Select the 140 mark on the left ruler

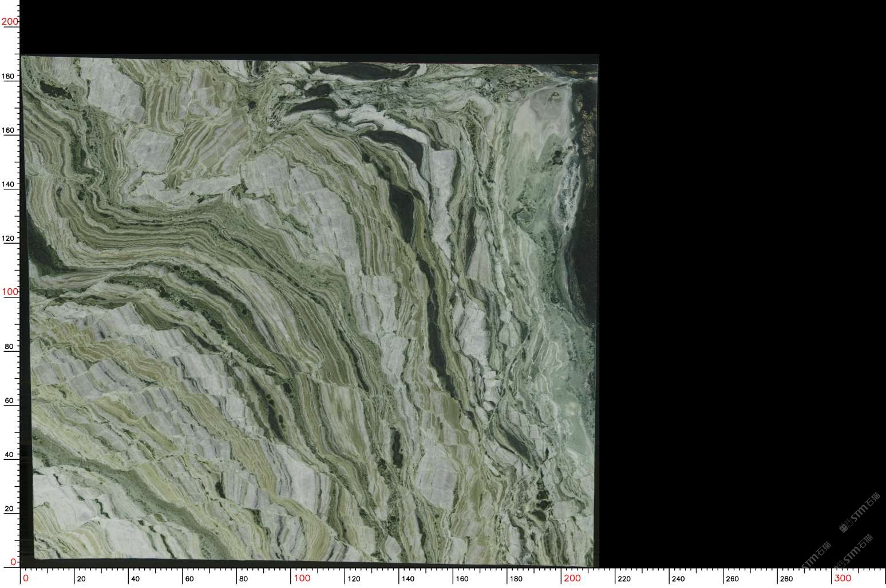click(x=10, y=184)
